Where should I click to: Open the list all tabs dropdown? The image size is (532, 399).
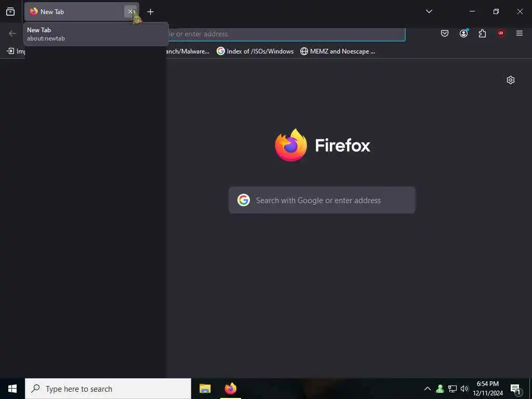click(429, 11)
